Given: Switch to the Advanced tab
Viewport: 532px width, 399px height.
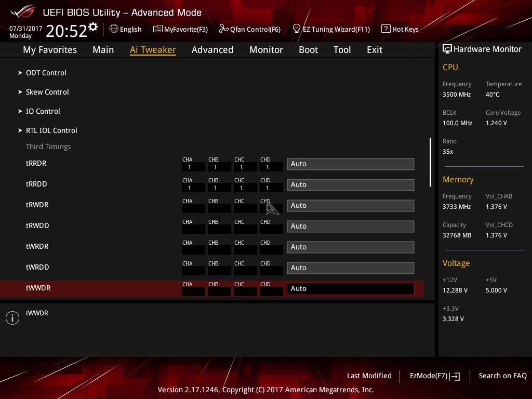Looking at the screenshot, I should pyautogui.click(x=212, y=50).
